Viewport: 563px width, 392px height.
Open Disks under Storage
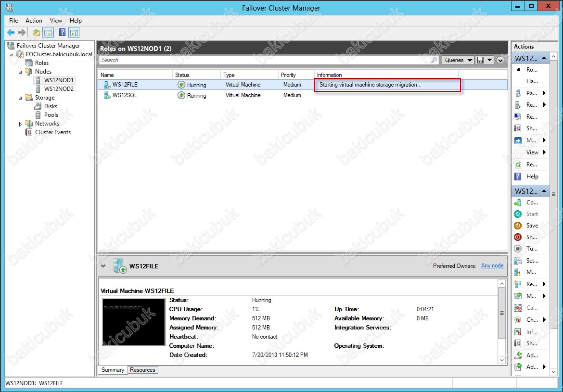click(x=51, y=106)
